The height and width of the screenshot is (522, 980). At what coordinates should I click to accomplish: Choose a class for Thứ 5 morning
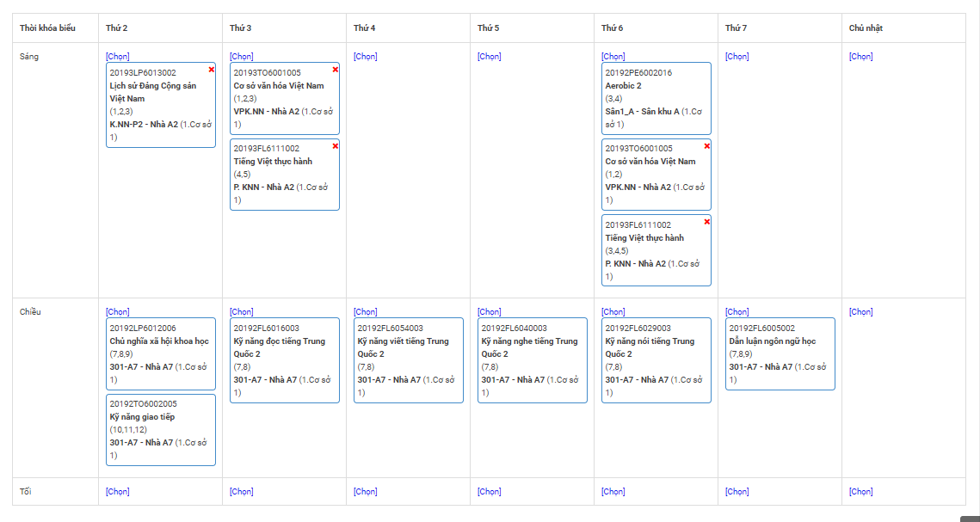pos(490,57)
